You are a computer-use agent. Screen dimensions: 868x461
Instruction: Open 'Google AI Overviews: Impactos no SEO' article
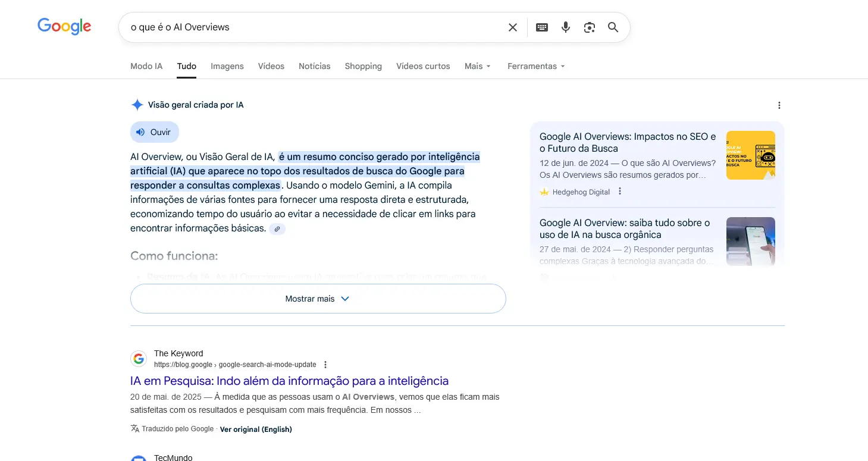pyautogui.click(x=628, y=143)
